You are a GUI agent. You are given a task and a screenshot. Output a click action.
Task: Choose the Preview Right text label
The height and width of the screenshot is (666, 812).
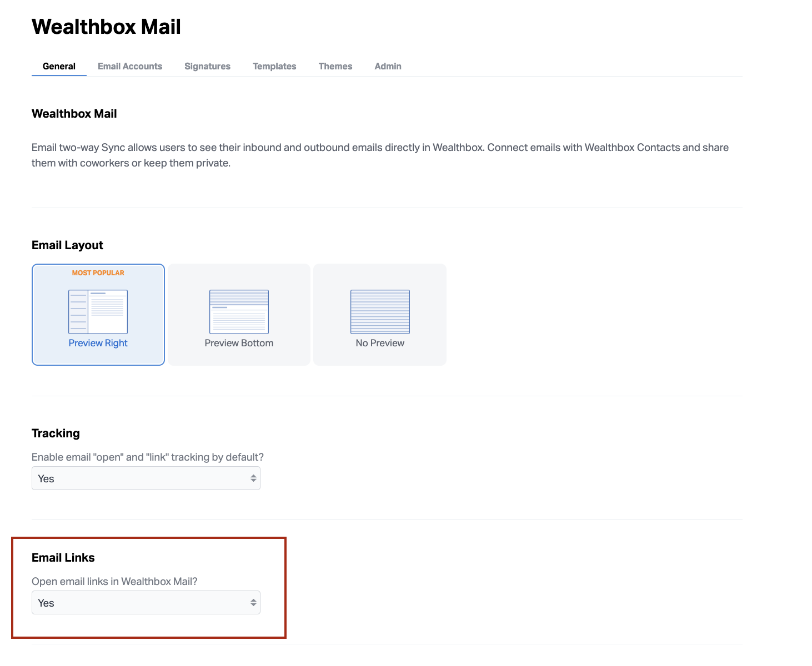(x=98, y=343)
